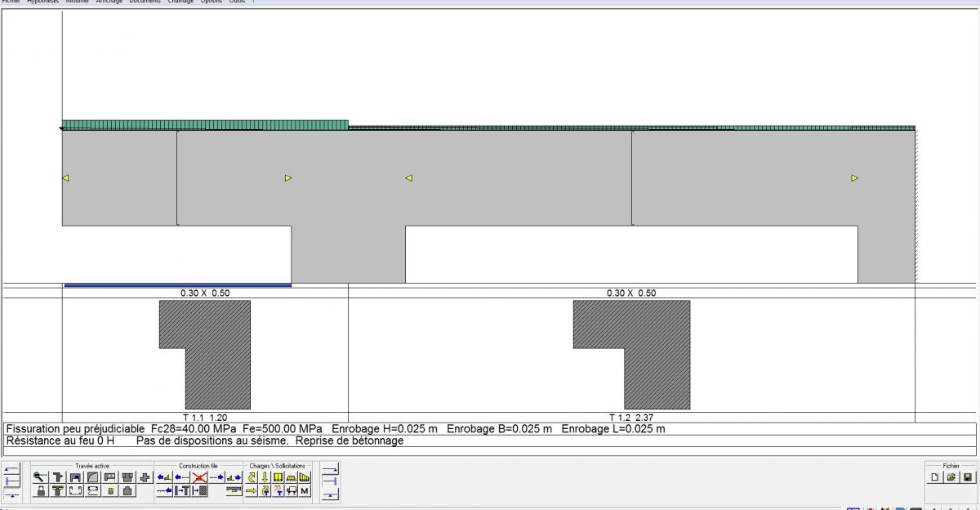Viewport: 980px width, 510px height.
Task: Open the Affichage menu
Action: [109, 2]
